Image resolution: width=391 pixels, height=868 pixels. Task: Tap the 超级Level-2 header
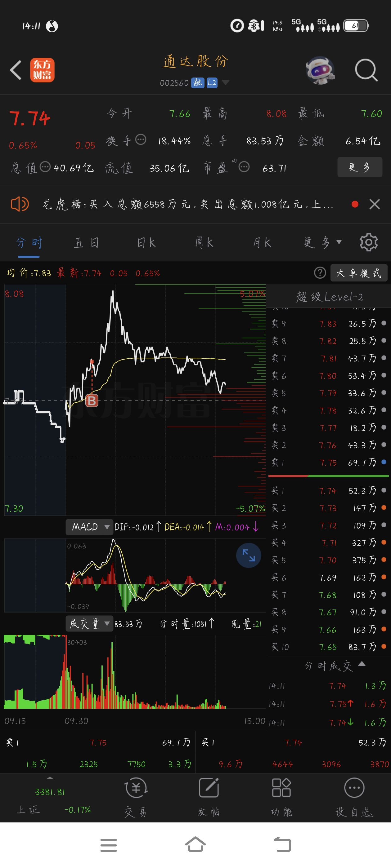pos(329,297)
